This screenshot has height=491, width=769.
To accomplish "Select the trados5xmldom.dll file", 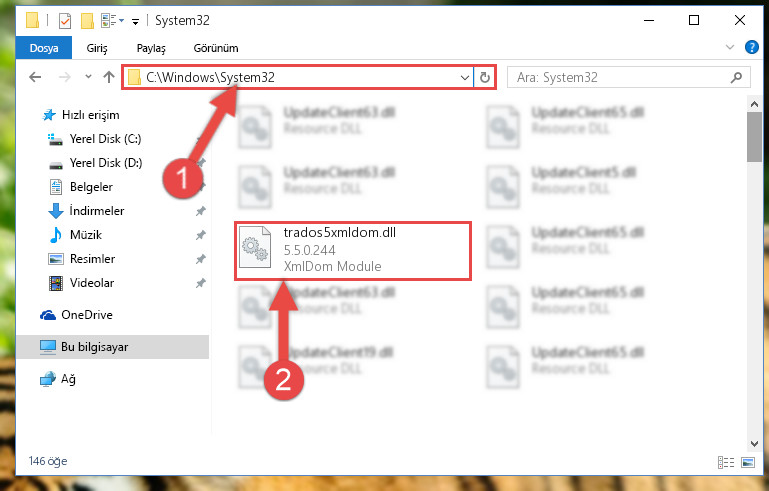I will (353, 250).
